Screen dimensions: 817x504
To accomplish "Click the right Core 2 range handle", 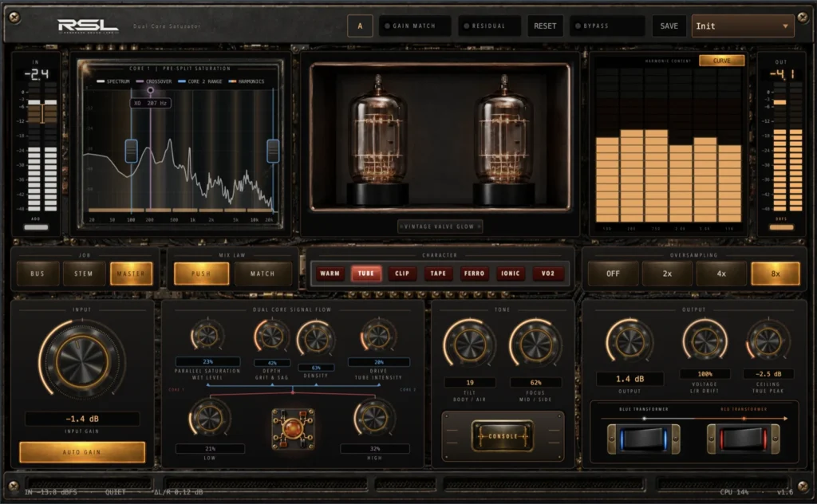I will click(x=273, y=151).
